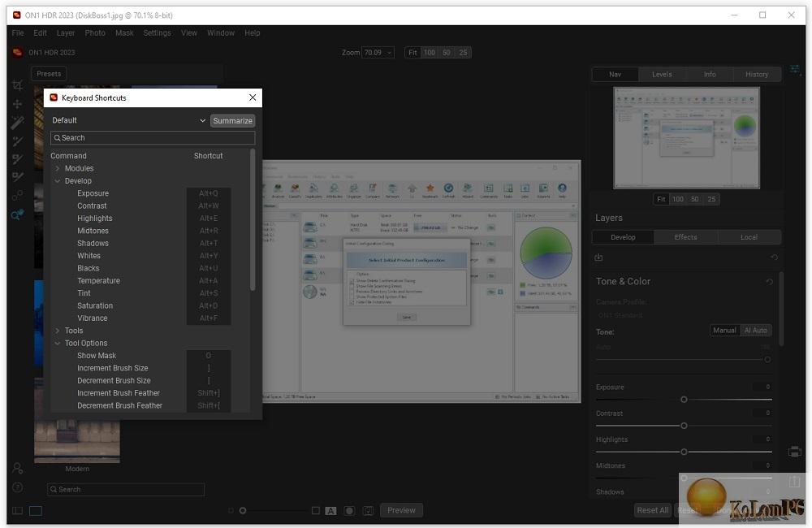Click the Highlights slider handle

pos(684,452)
